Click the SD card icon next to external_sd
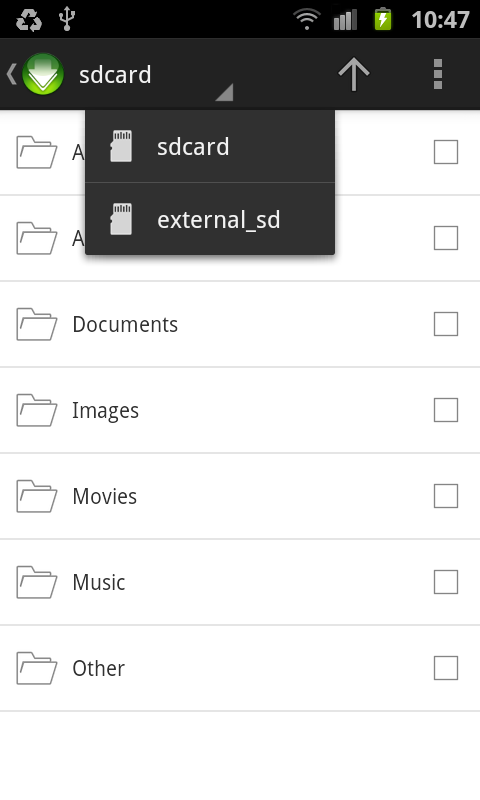This screenshot has height=800, width=480. pyautogui.click(x=121, y=219)
